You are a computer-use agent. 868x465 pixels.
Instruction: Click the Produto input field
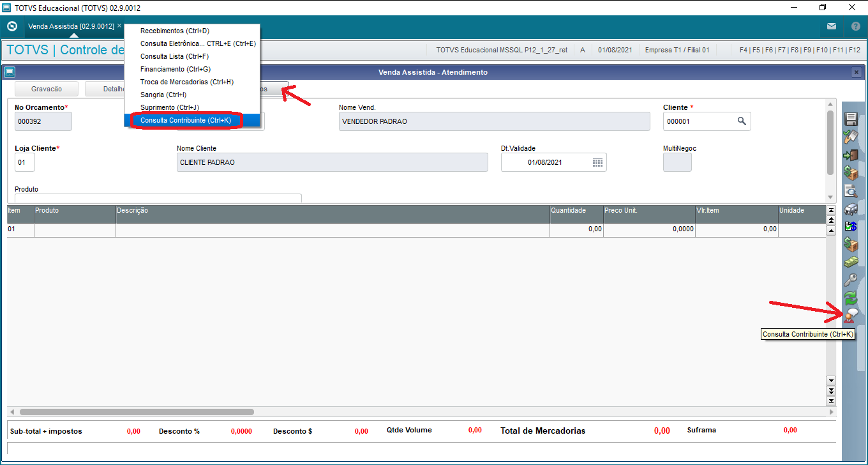(158, 198)
